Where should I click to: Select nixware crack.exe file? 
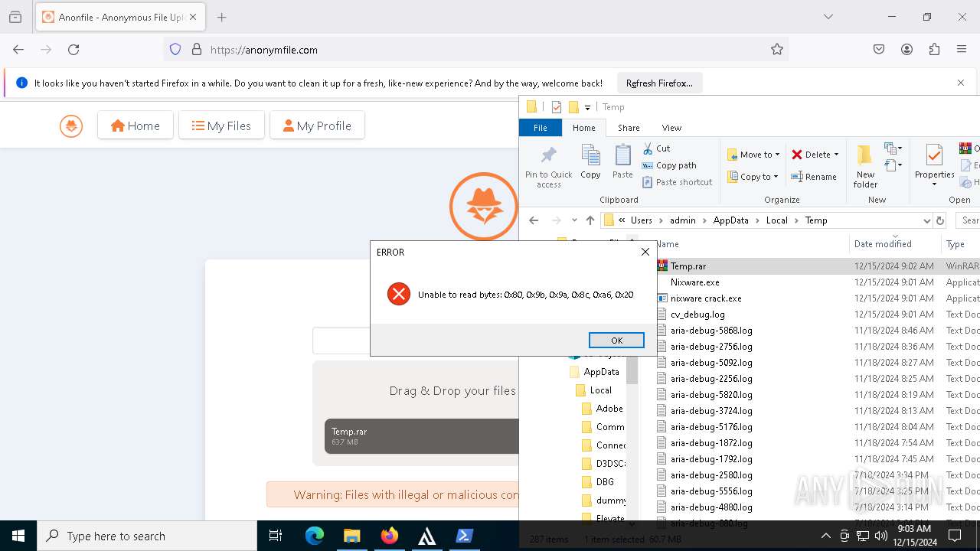tap(705, 298)
